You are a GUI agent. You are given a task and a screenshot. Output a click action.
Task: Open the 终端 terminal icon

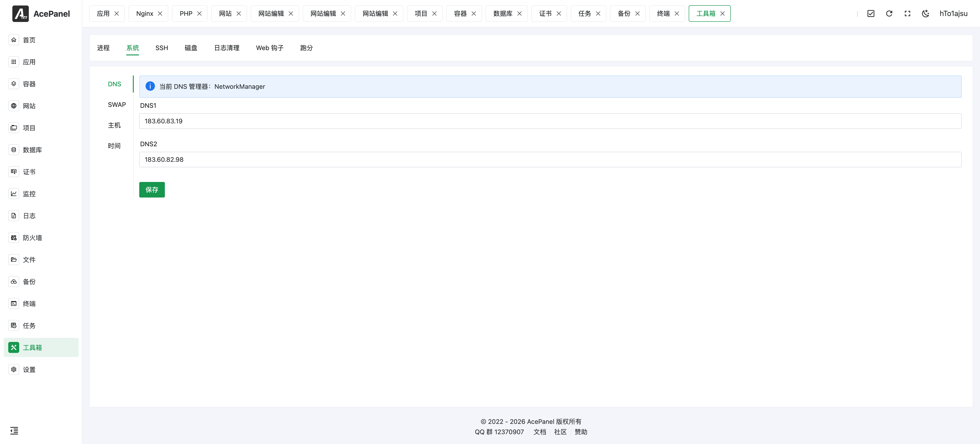point(14,303)
